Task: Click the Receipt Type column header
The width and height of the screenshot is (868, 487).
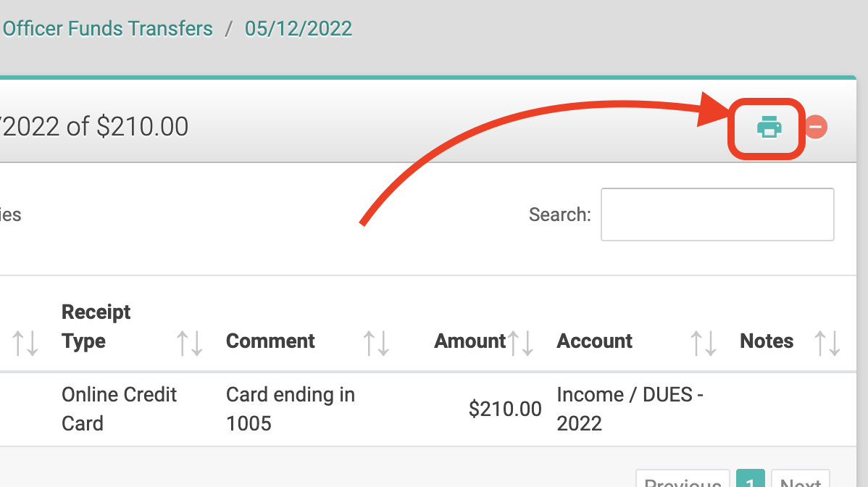Action: point(96,327)
